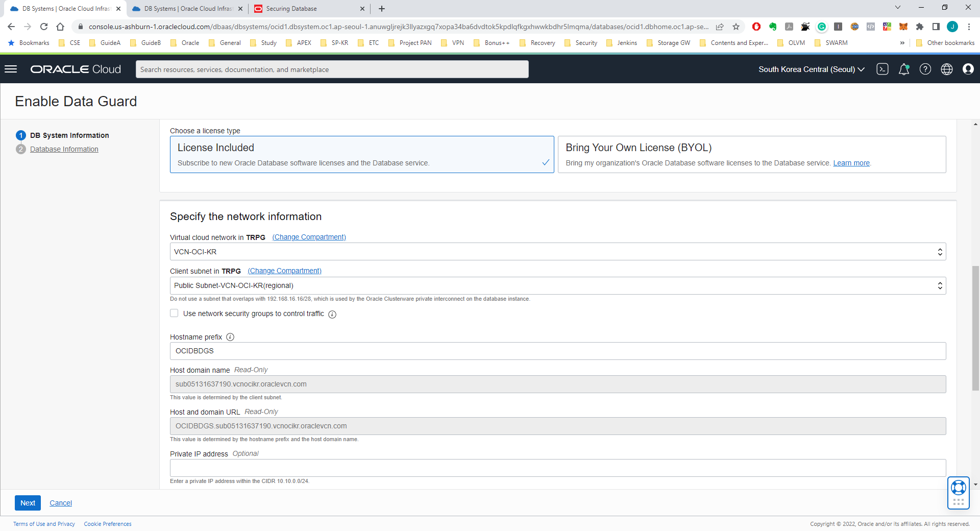
Task: Switch to the second DB Systems tab
Action: click(187, 9)
